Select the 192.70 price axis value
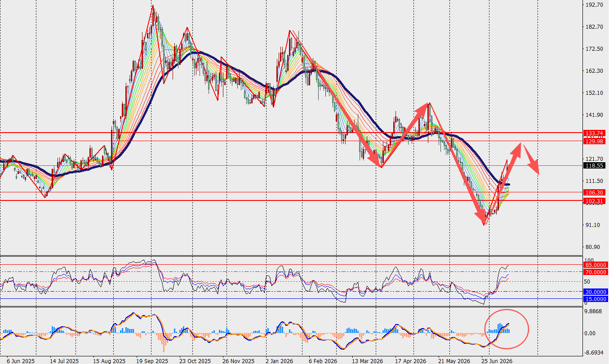 (594, 5)
